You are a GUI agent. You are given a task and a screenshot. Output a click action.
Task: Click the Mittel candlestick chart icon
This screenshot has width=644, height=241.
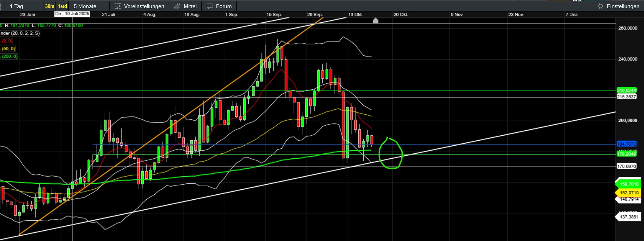pyautogui.click(x=177, y=6)
